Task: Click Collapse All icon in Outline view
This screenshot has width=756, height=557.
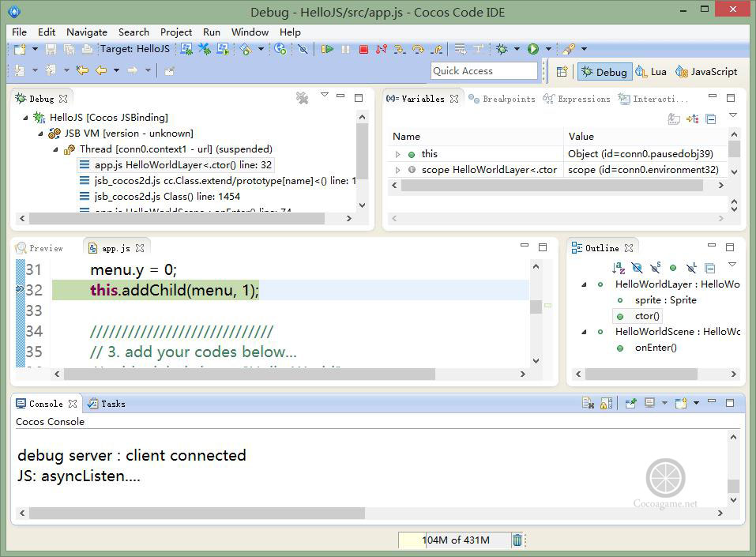Action: pos(709,268)
